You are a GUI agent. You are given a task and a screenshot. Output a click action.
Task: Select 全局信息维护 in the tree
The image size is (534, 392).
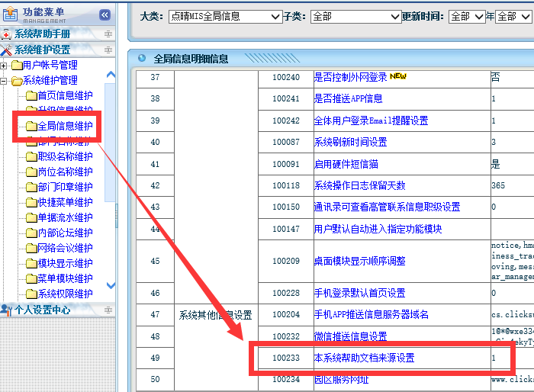(x=65, y=126)
